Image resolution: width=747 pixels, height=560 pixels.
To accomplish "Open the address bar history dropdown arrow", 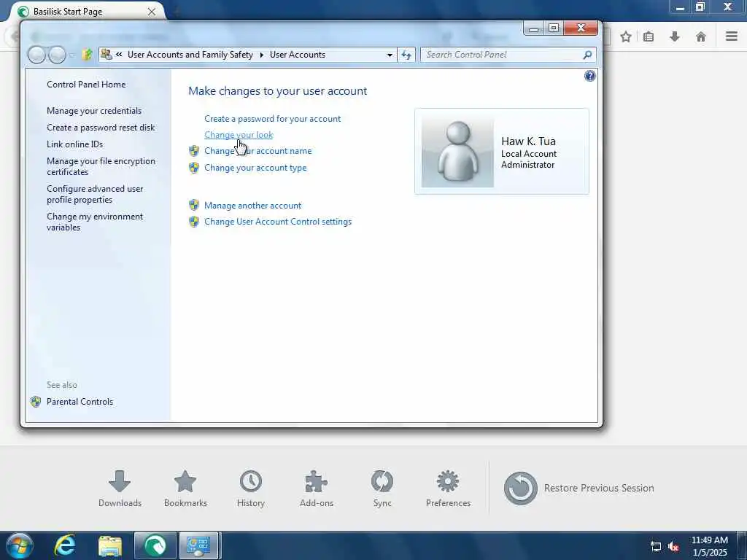I will (390, 55).
